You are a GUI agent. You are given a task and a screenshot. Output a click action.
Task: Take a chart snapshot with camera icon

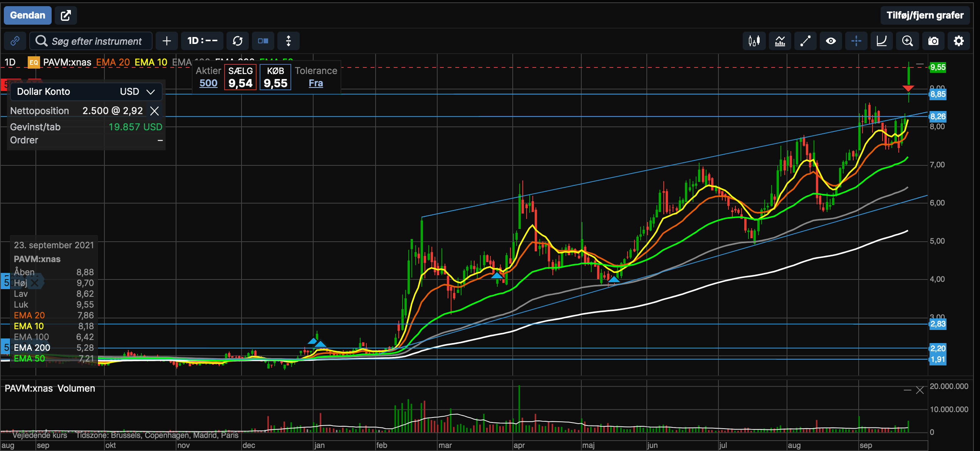tap(933, 41)
